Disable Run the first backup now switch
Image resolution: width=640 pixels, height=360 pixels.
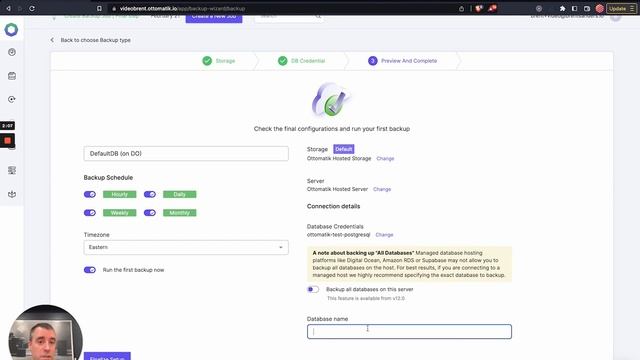90,270
